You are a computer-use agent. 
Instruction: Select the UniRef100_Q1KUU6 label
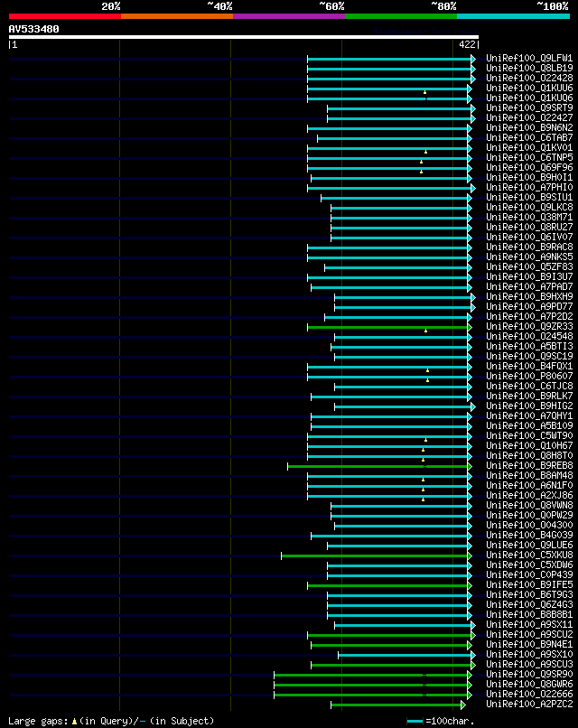pyautogui.click(x=529, y=89)
